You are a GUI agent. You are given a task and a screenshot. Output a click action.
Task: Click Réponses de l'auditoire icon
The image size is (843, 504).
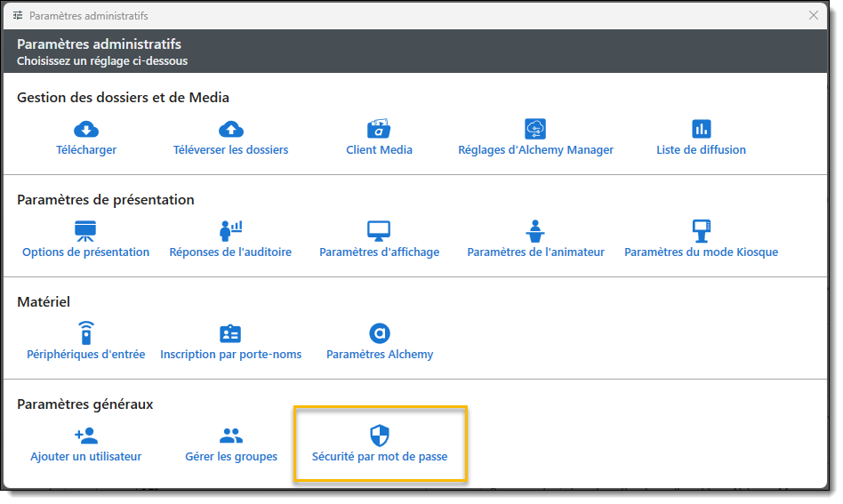[x=230, y=231]
